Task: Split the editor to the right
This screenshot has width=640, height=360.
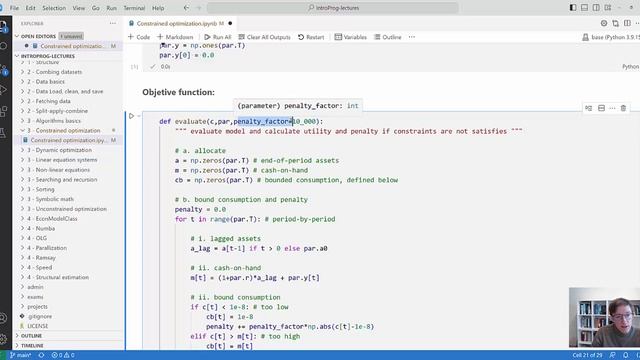Action: [627, 23]
